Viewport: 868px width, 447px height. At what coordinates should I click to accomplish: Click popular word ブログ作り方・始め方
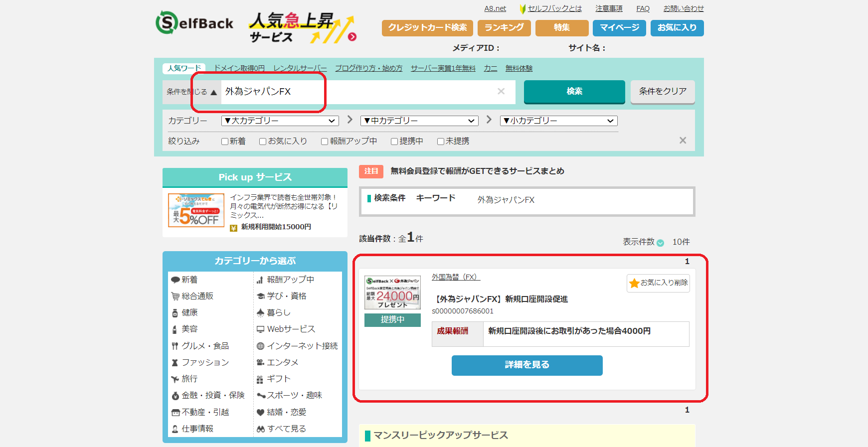[368, 68]
